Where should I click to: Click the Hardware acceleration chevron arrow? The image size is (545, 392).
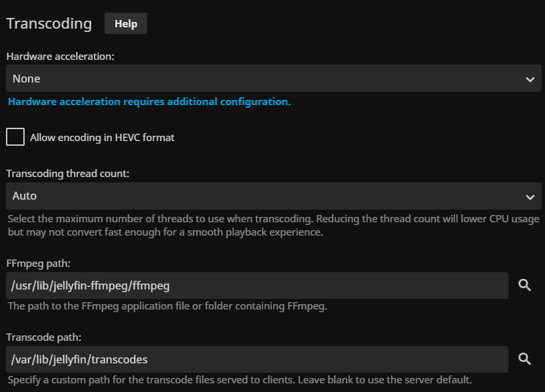530,79
